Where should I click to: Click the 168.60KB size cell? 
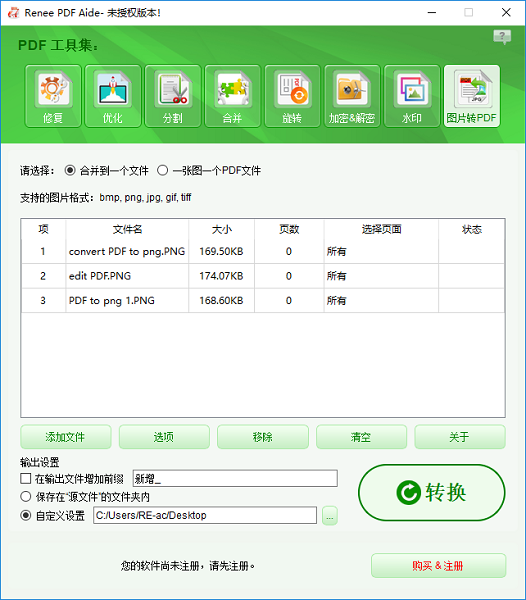[x=221, y=300]
